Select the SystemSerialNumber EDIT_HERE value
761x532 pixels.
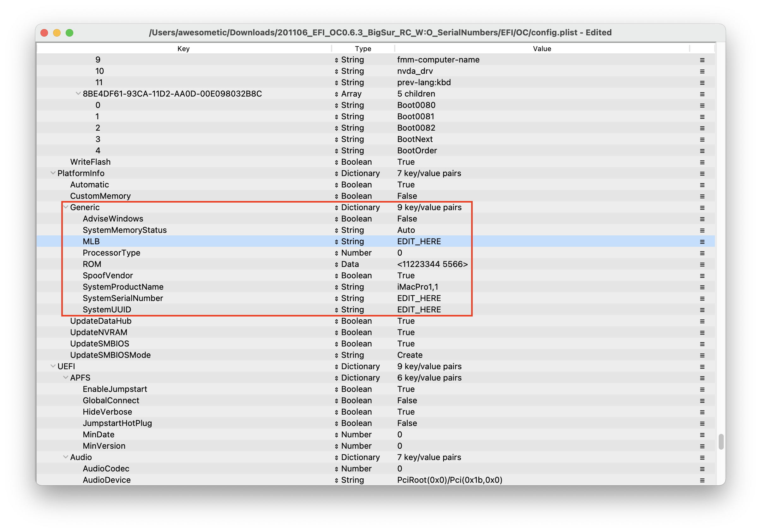pos(419,299)
